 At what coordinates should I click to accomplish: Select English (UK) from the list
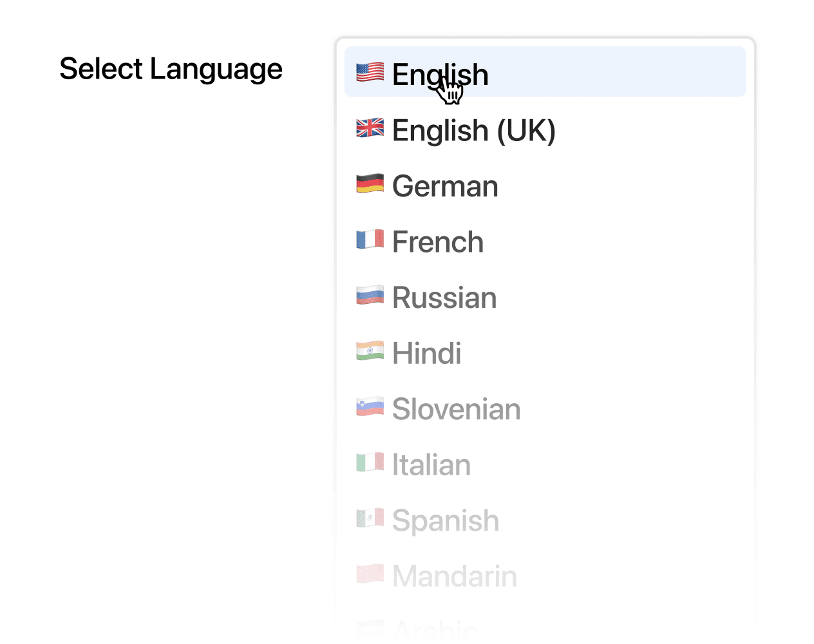coord(474,131)
